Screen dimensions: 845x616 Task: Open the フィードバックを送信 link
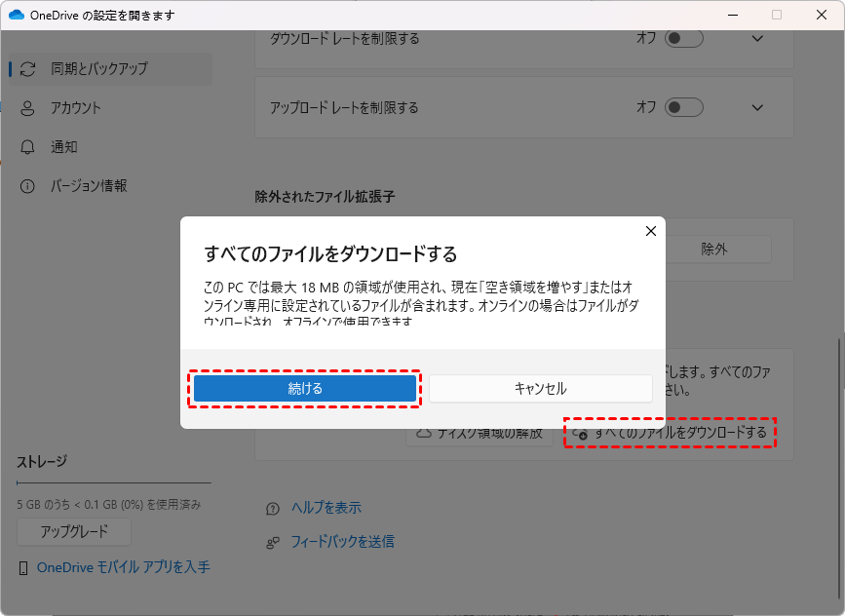[343, 542]
